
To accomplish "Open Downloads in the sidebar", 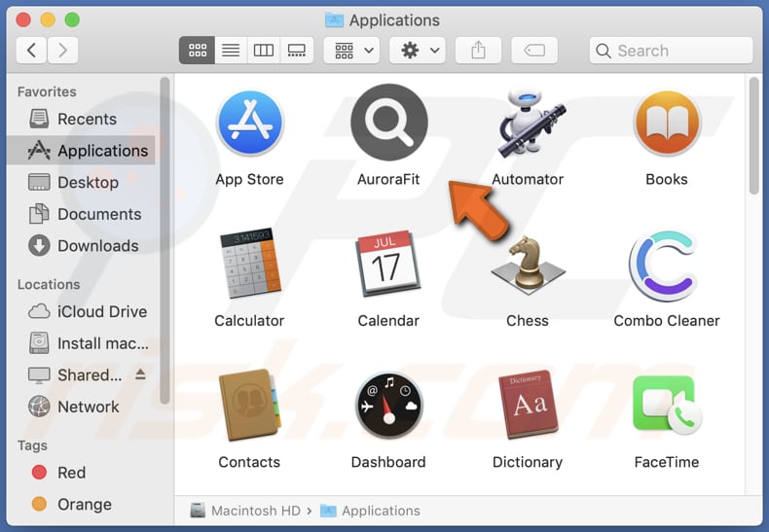I will [x=81, y=245].
